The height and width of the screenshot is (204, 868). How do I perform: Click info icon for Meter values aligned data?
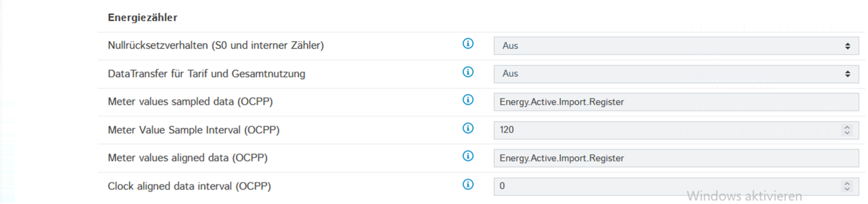click(x=468, y=156)
